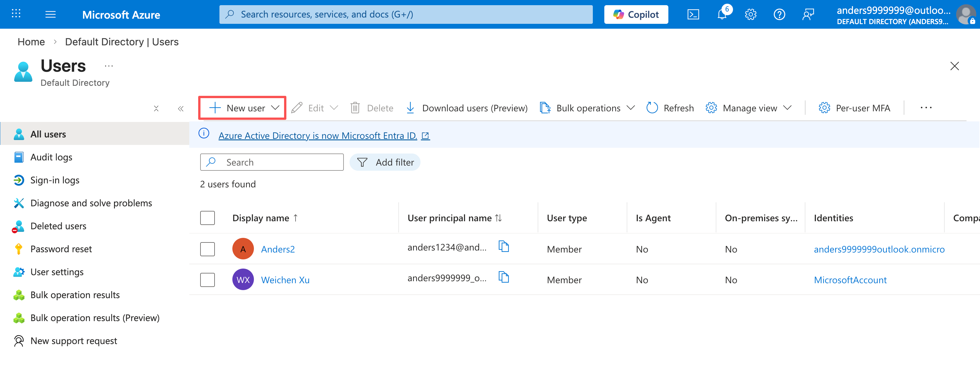Navigate to Sign-in logs
980x369 pixels.
click(55, 180)
